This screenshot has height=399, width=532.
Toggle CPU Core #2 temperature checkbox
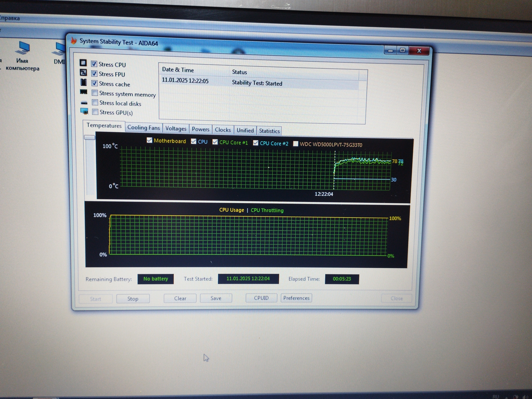click(255, 143)
